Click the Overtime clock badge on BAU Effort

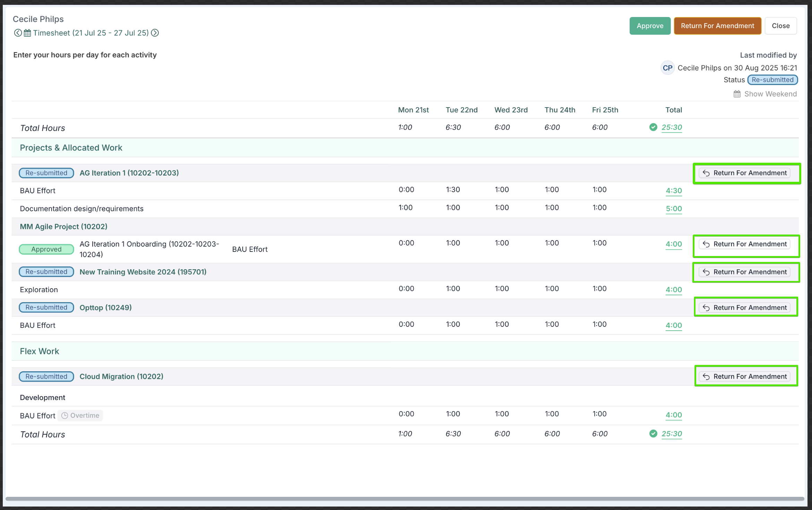[80, 416]
